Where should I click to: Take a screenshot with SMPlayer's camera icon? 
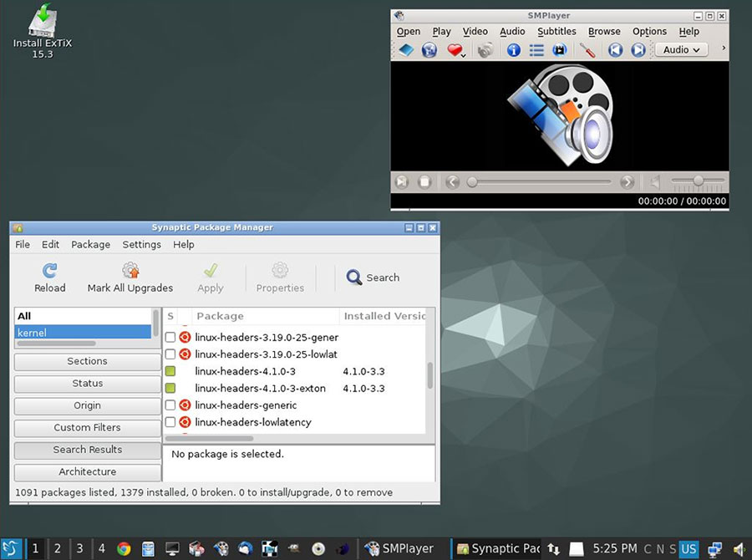(x=485, y=50)
